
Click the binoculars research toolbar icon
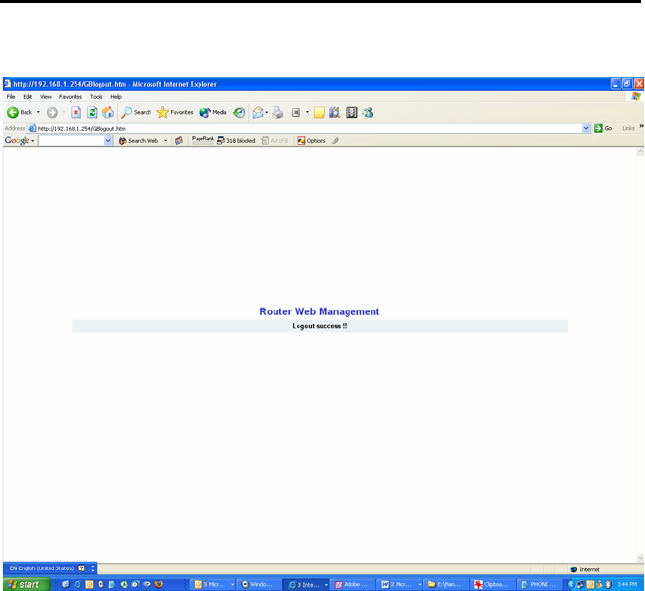coord(334,112)
